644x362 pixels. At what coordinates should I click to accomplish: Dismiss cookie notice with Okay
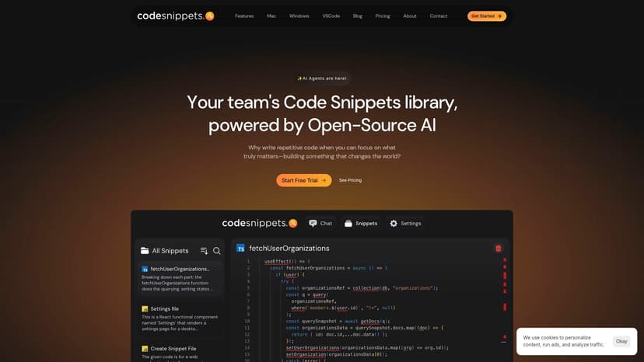click(621, 341)
